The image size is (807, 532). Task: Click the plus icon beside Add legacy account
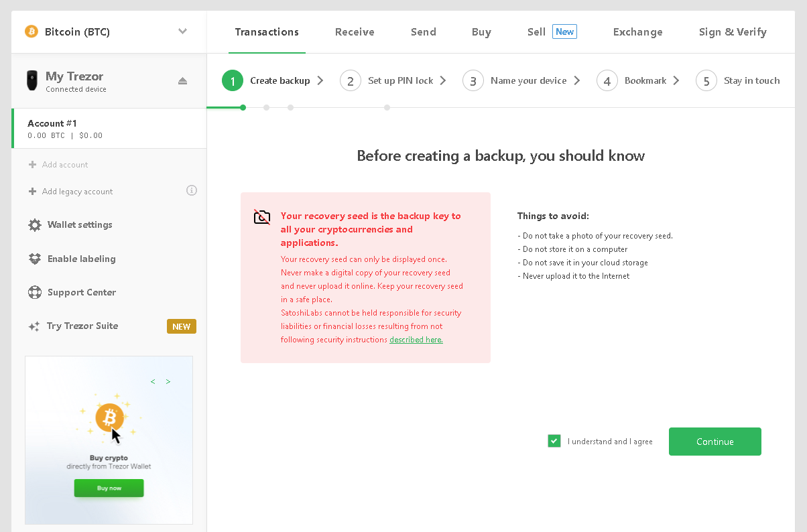32,191
